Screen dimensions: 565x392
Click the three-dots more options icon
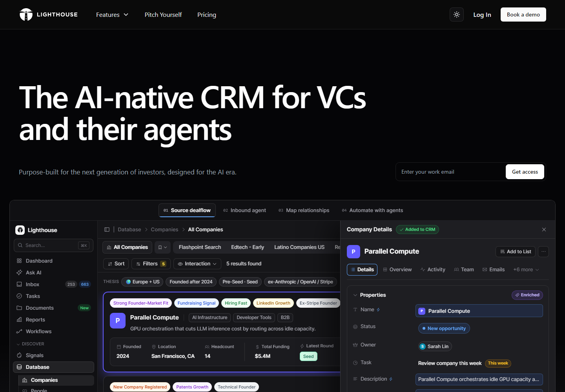543,252
